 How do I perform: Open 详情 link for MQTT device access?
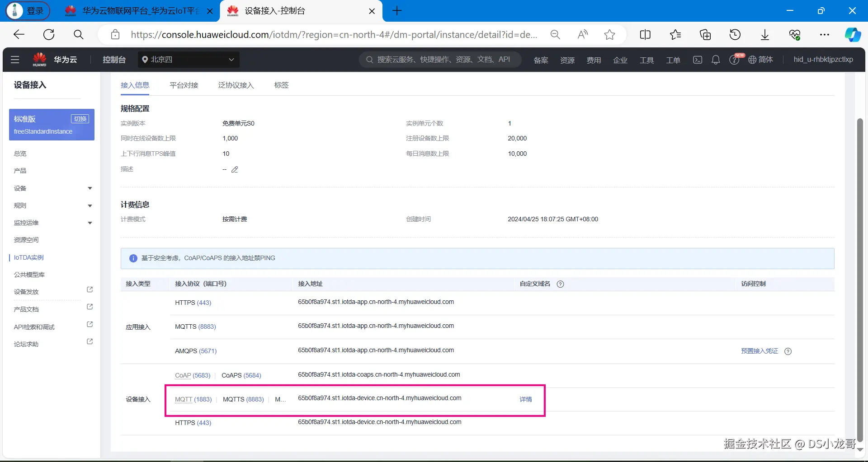[x=526, y=399]
